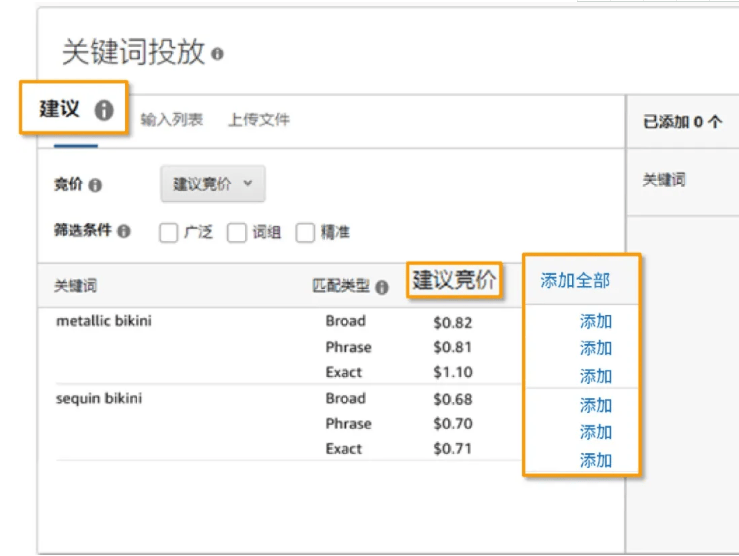Add sequin bikini Broad keyword
The image size is (739, 556).
(596, 405)
